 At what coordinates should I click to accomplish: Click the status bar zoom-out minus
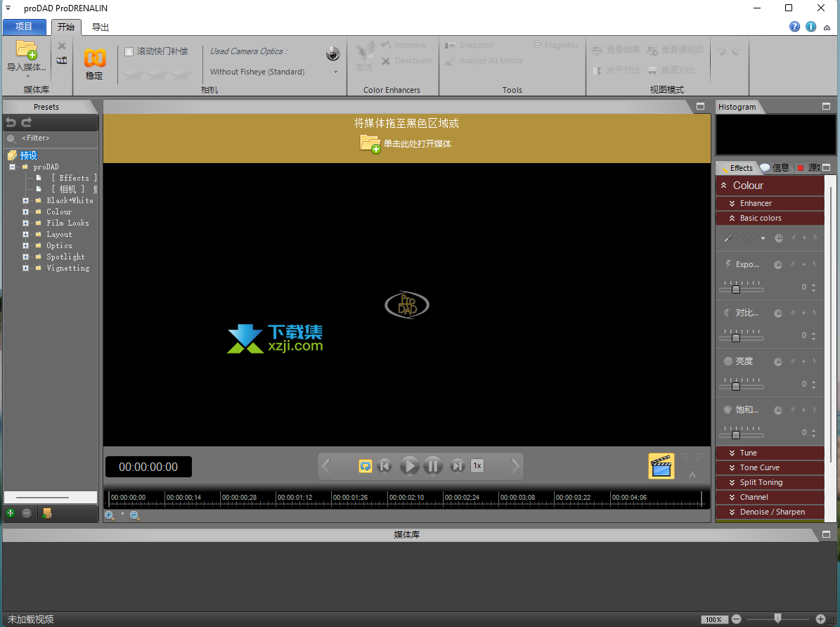737,619
